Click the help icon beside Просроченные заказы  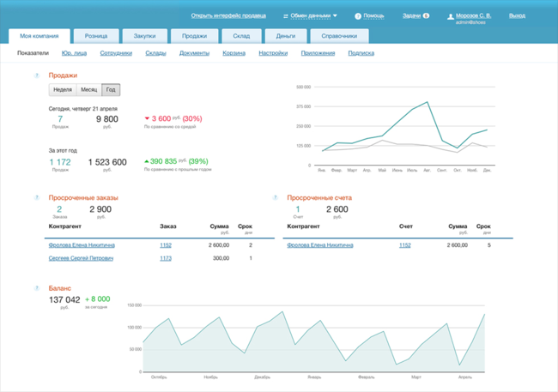[x=37, y=197]
